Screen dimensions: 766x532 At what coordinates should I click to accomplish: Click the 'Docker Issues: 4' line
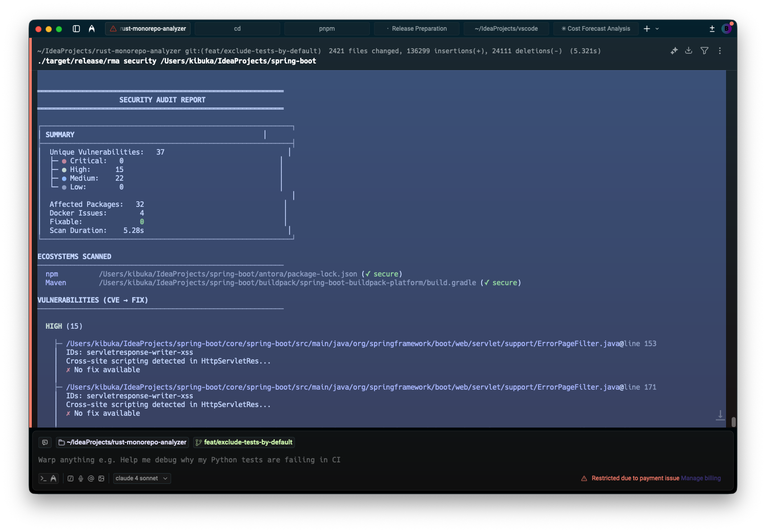pos(97,213)
